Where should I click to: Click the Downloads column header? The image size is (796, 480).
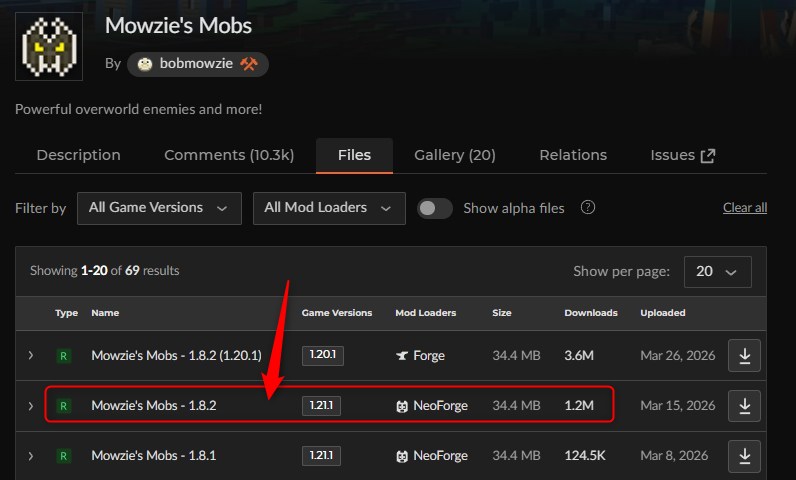(591, 313)
